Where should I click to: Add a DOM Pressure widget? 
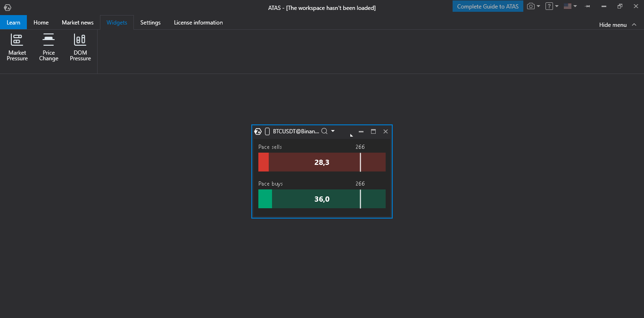(x=80, y=48)
